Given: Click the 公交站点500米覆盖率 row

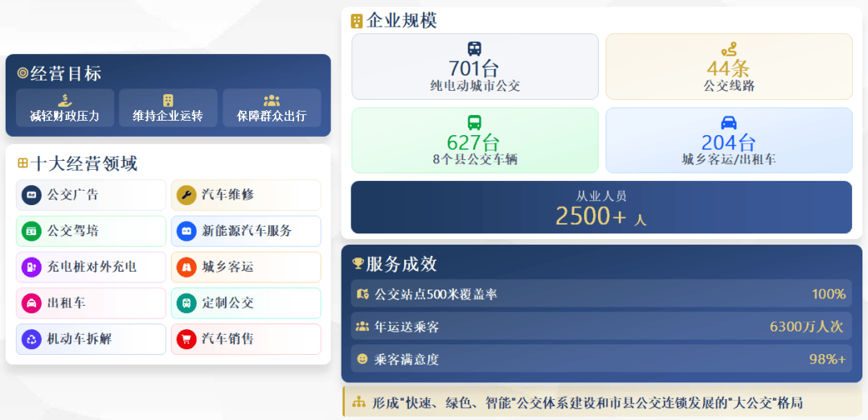Looking at the screenshot, I should coord(601,294).
